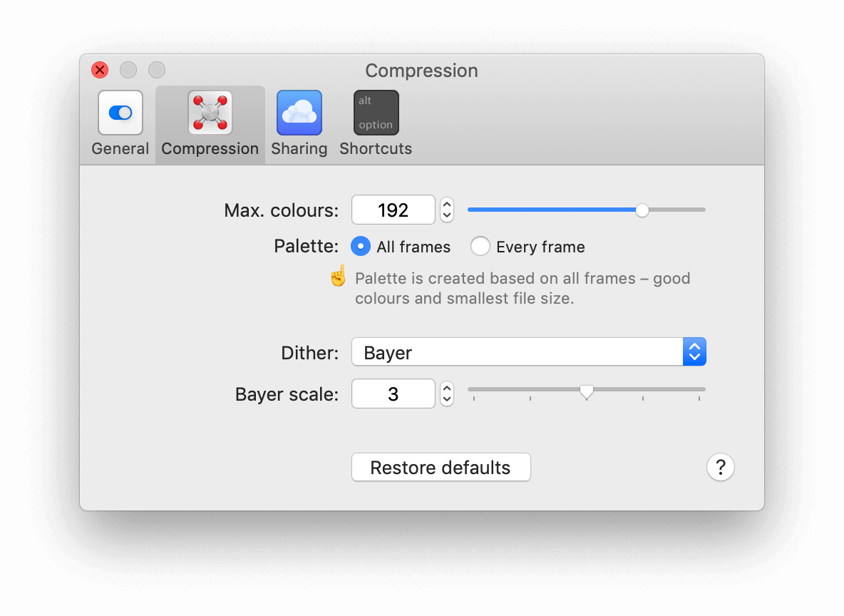Image resolution: width=844 pixels, height=616 pixels.
Task: Click the red node-graph Compression icon
Action: point(210,112)
